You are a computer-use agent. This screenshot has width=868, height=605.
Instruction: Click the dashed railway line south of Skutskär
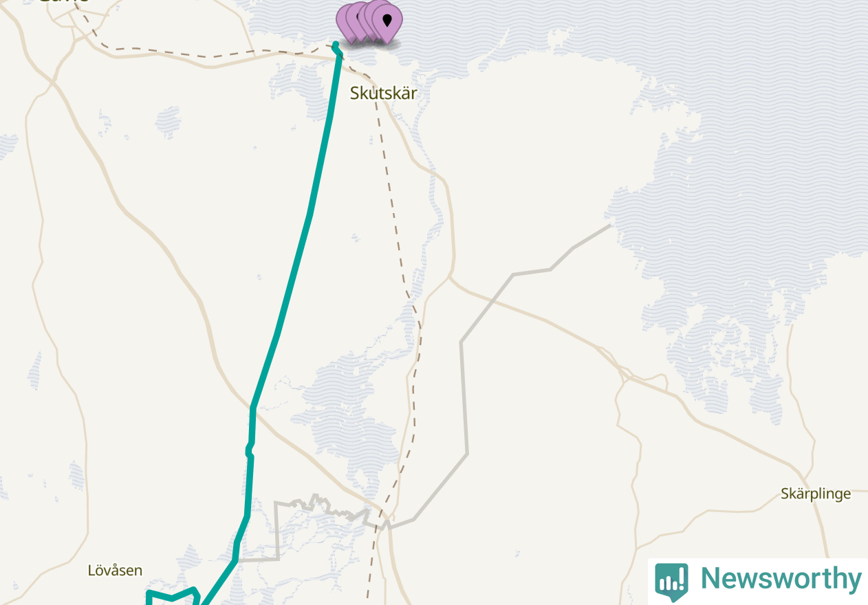click(393, 206)
